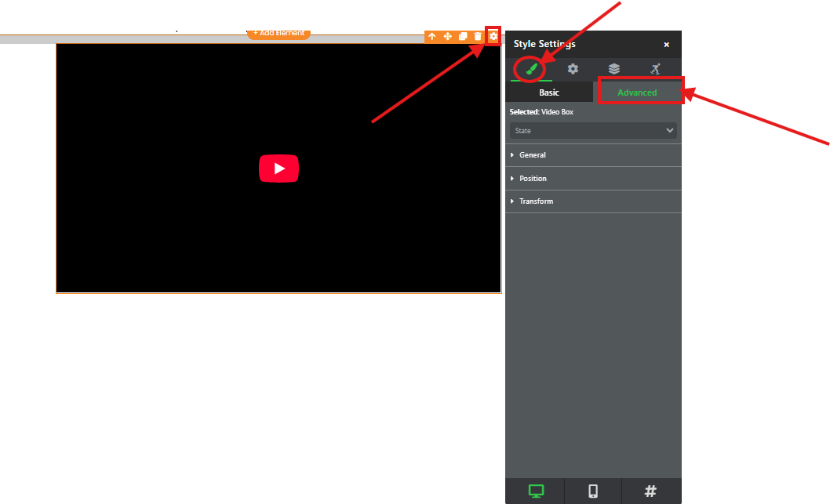830x504 pixels.
Task: Click the up arrow icon on the orange toolbar
Action: pyautogui.click(x=432, y=37)
